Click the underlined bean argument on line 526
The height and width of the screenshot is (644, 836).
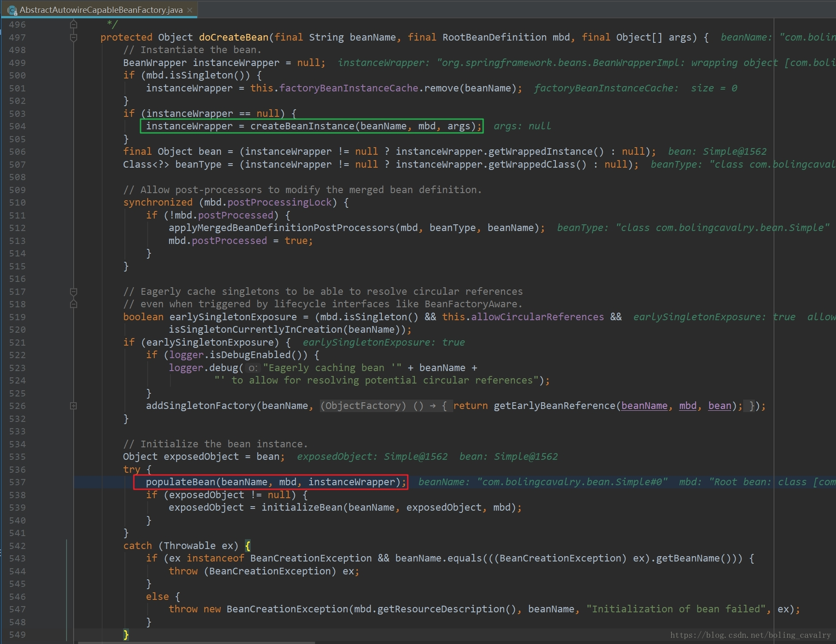720,406
